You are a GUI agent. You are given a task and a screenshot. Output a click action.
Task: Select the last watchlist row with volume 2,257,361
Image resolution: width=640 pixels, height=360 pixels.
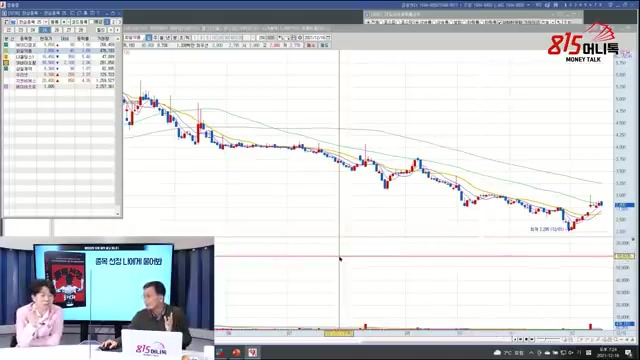(x=59, y=87)
